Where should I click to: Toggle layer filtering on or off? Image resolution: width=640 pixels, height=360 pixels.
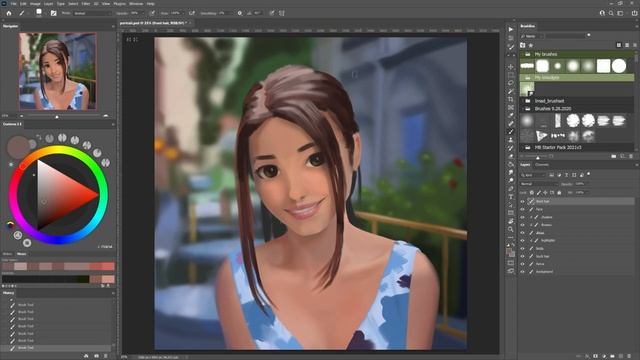point(589,174)
